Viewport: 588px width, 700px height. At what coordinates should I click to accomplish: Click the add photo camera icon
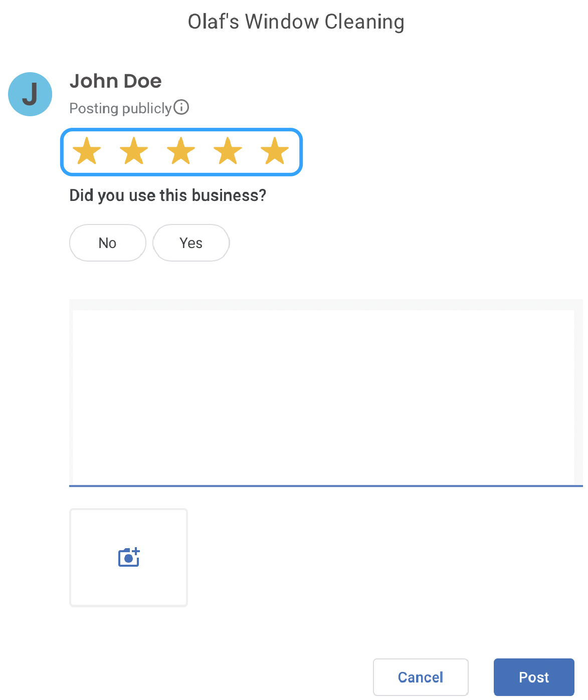tap(129, 557)
